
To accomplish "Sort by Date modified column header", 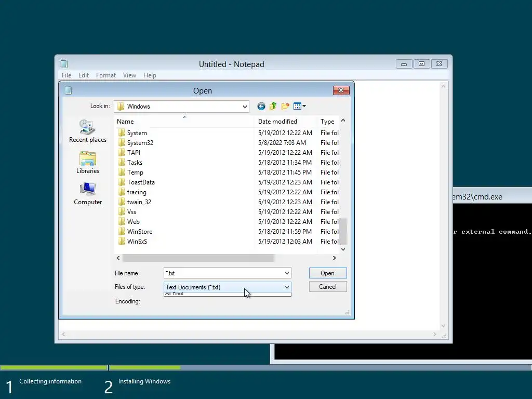I will 286,122.
